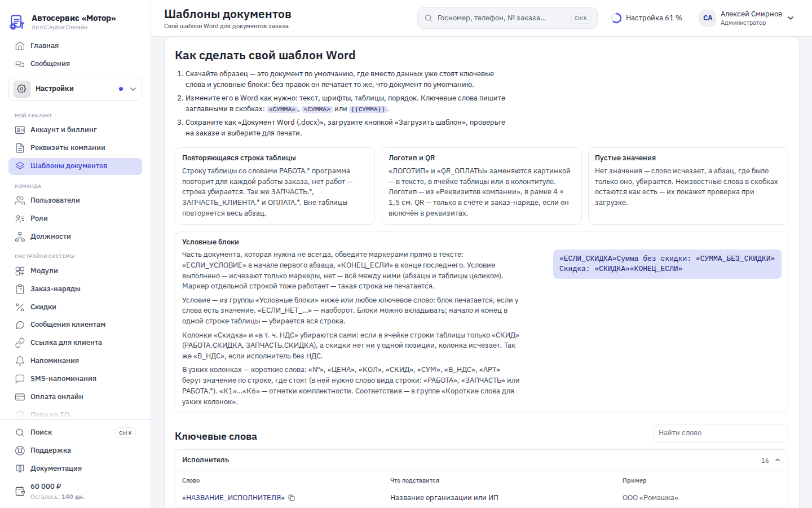The height and width of the screenshot is (508, 812).
Task: Click the top search field Госномер, телефон
Action: 507,18
